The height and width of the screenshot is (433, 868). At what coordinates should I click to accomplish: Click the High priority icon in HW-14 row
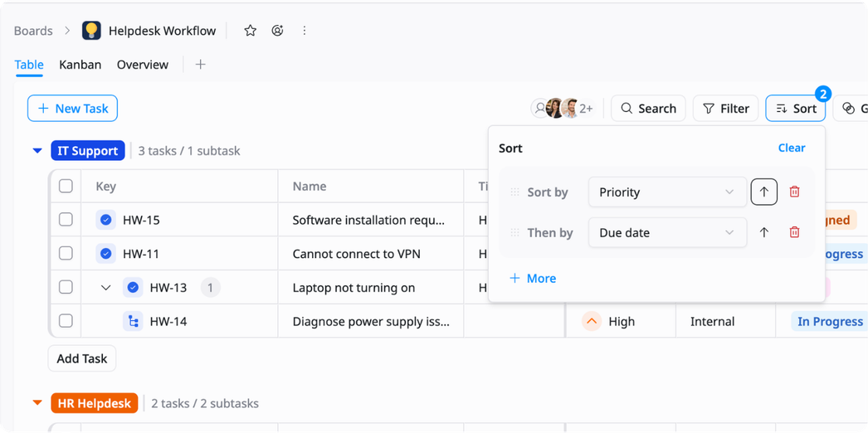592,321
